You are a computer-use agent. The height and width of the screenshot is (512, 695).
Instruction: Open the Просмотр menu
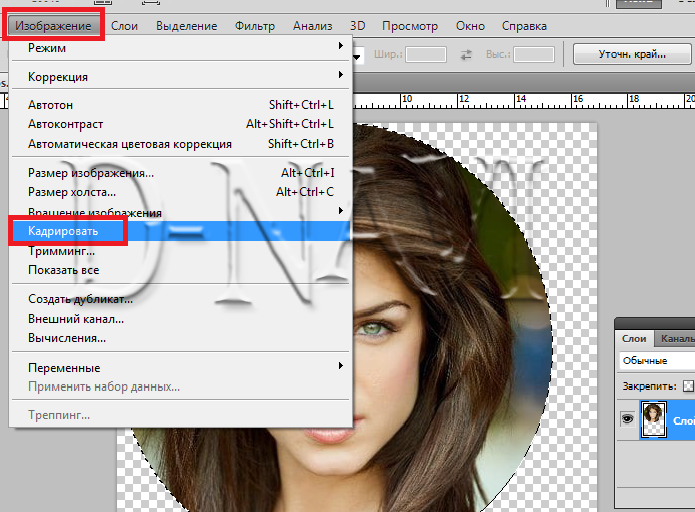tap(410, 26)
